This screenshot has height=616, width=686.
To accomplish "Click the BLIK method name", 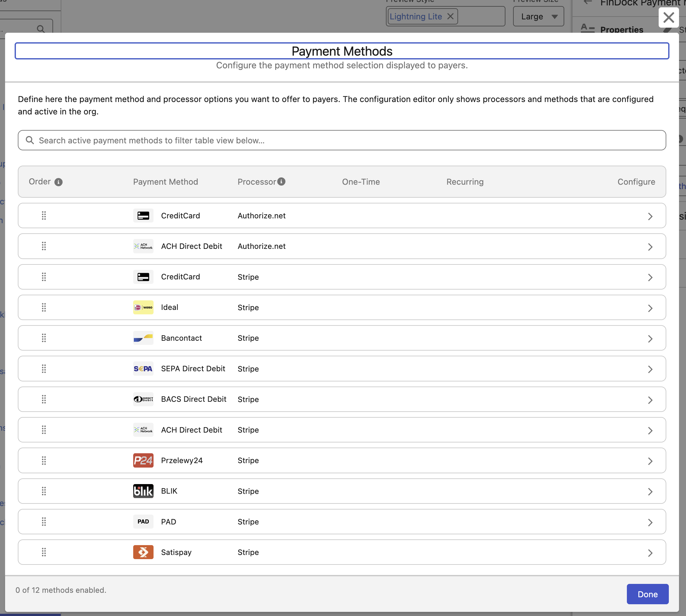I will [169, 491].
